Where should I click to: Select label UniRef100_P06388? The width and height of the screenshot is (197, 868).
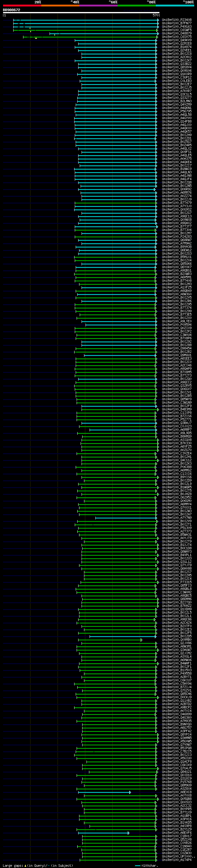coord(177,467)
